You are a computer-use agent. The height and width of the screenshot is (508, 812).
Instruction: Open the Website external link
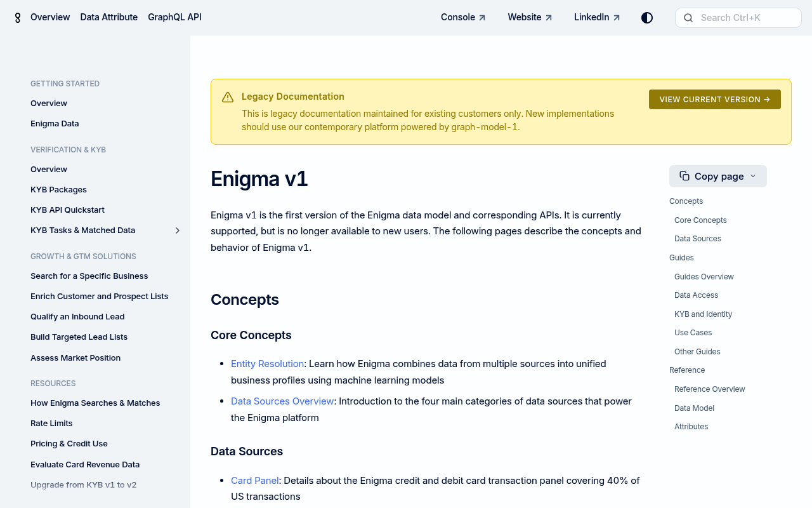pos(530,17)
